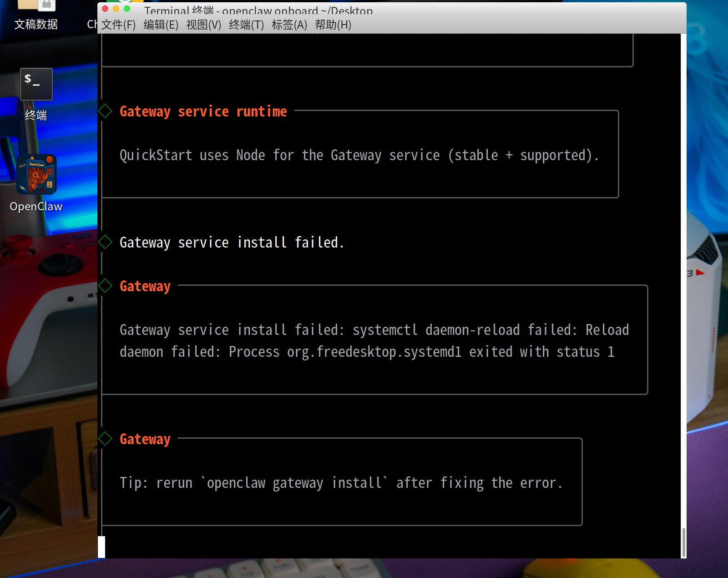Click the 'Tip: rerun openclaw gateway install' line
The image size is (728, 578).
click(x=341, y=483)
